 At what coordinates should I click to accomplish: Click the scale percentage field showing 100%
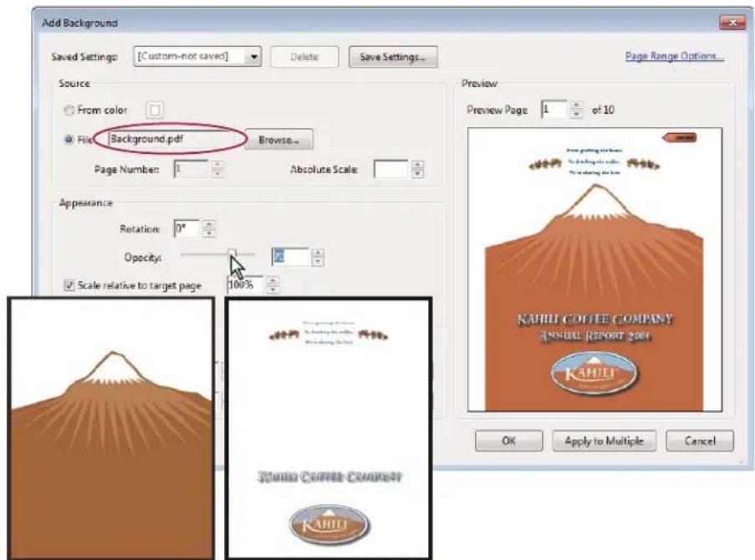[245, 284]
